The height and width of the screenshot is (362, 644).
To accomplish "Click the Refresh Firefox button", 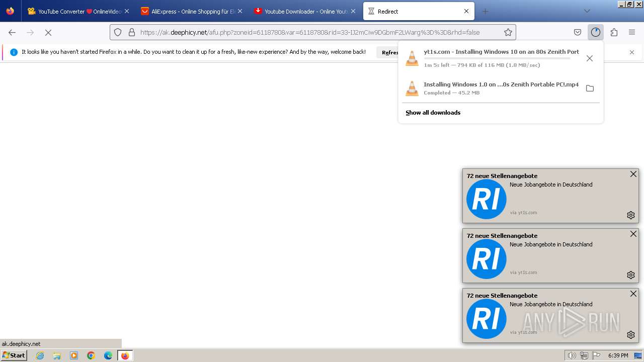I will [390, 52].
